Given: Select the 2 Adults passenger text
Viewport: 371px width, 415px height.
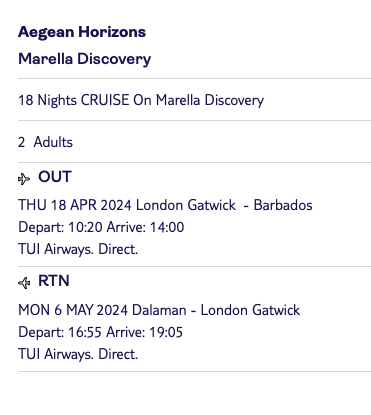Looking at the screenshot, I should coord(45,142).
